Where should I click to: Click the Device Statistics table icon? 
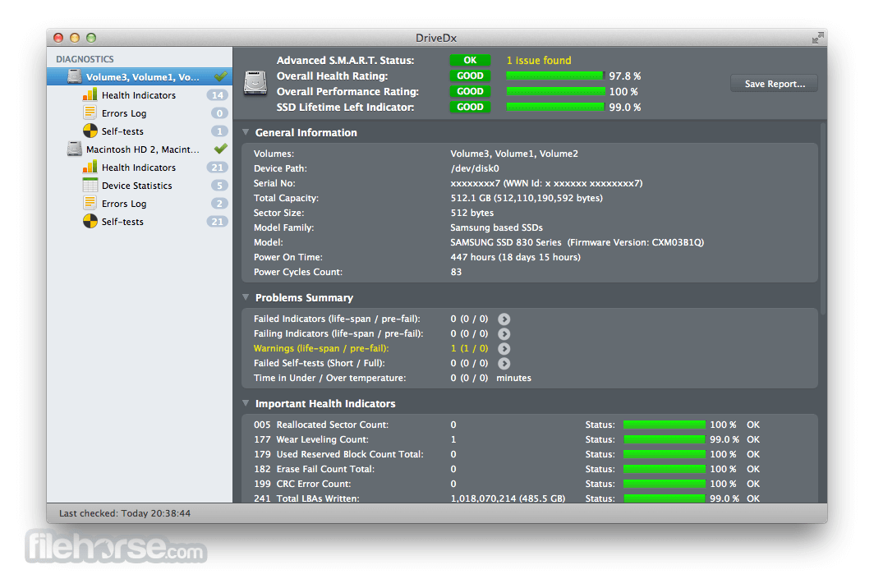pos(90,185)
